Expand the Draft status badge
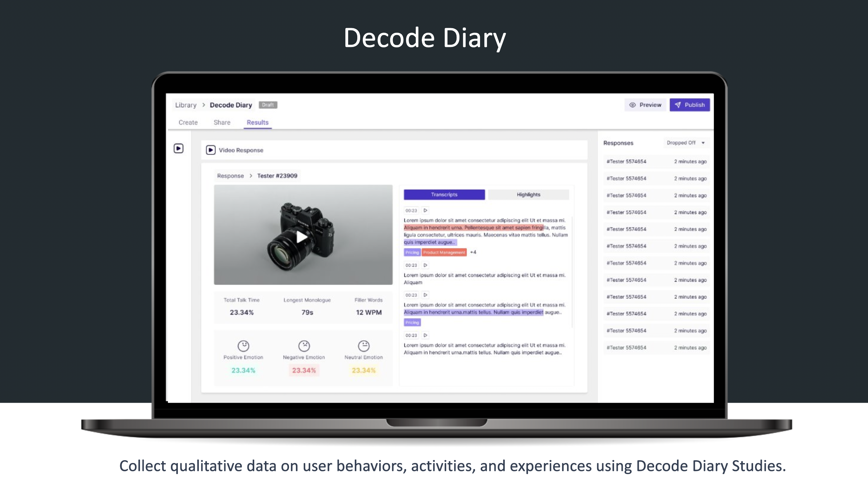 (x=267, y=105)
